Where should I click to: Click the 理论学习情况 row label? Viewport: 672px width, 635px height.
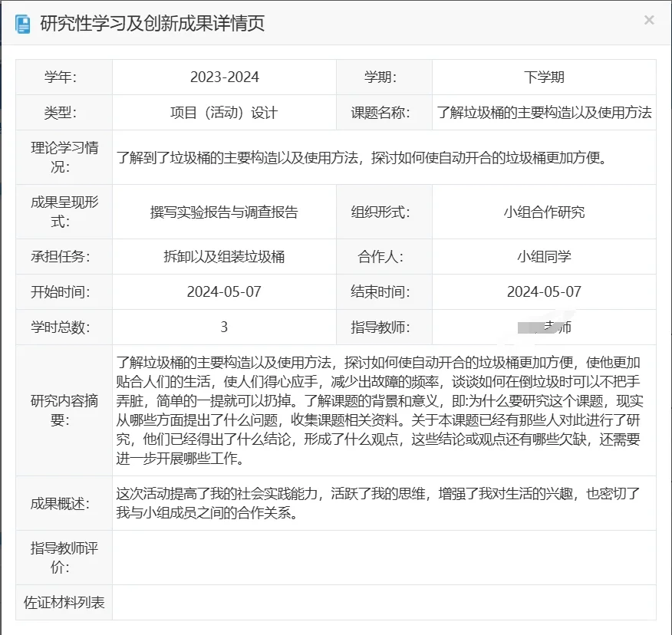(63, 157)
